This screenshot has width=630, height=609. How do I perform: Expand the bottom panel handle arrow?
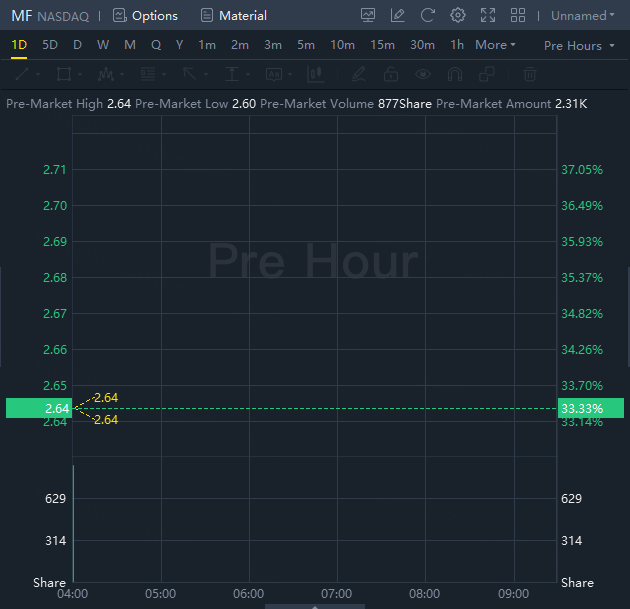pyautogui.click(x=315, y=607)
